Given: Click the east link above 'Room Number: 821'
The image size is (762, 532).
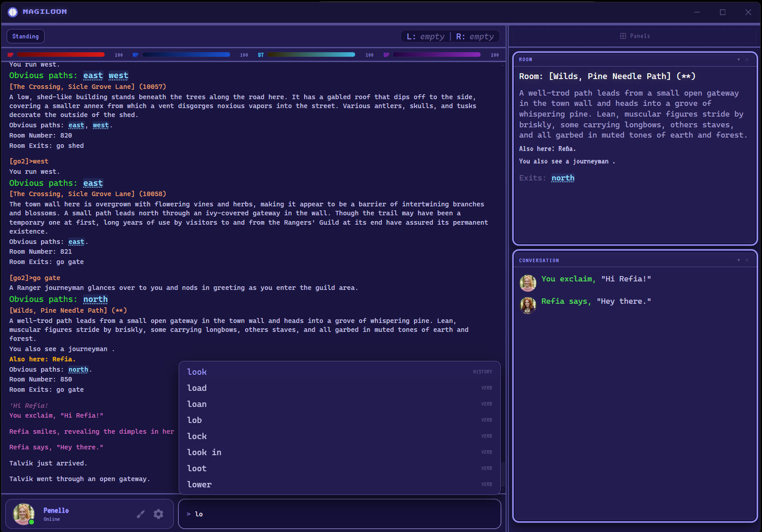Looking at the screenshot, I should coord(76,242).
